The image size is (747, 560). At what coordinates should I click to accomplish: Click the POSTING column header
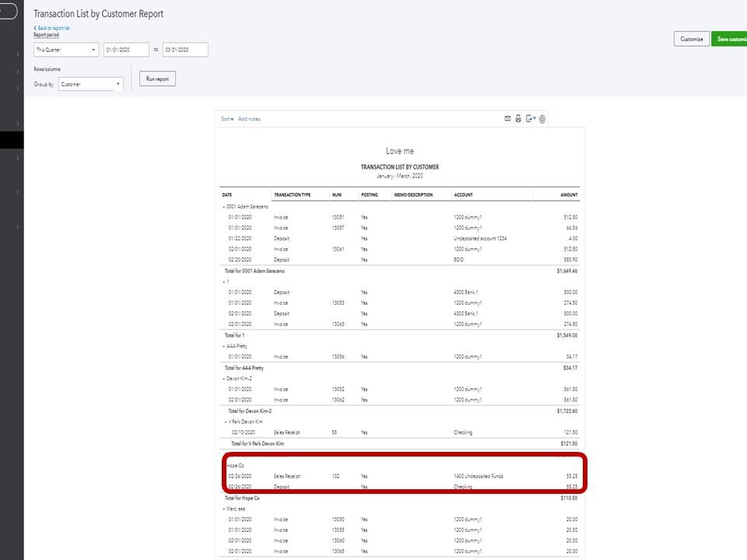[369, 194]
